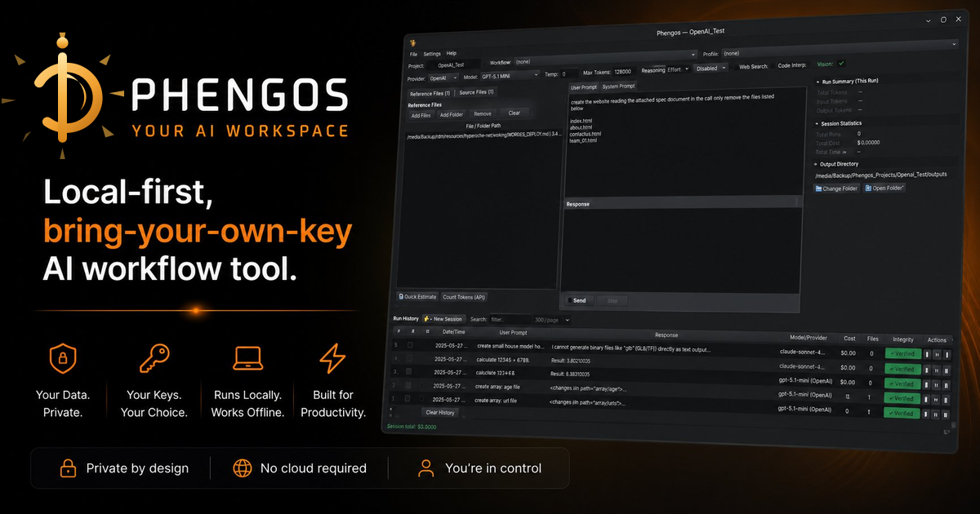Viewport: 980px width, 514px height.
Task: Tick the checkbox of 'create array: age file' run
Action: pos(410,385)
